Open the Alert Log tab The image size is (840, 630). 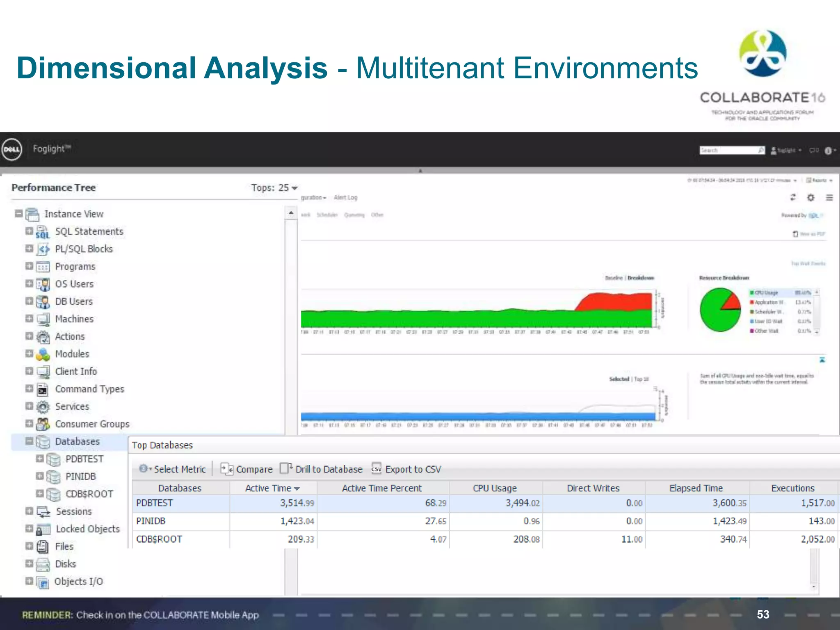(x=345, y=197)
